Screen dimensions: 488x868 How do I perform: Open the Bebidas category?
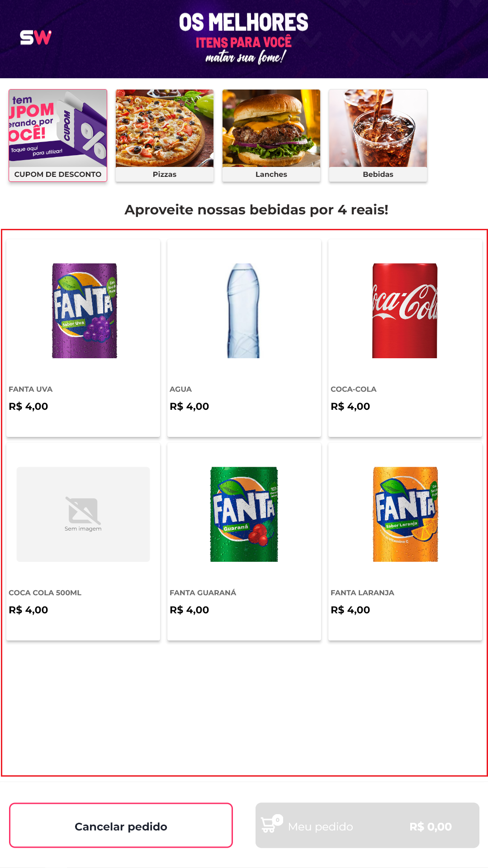[378, 136]
